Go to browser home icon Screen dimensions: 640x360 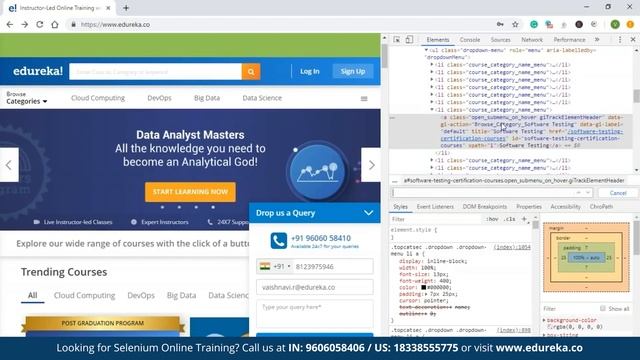55,24
